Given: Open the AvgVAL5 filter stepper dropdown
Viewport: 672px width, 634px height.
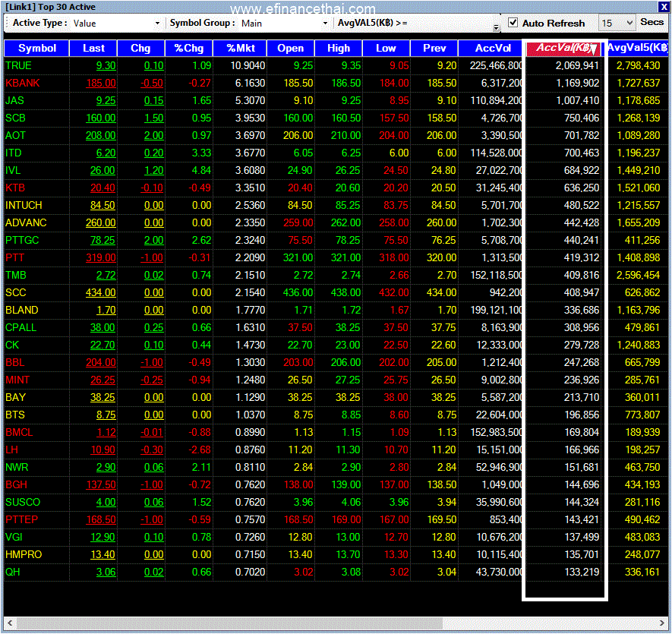Looking at the screenshot, I should click(496, 28).
